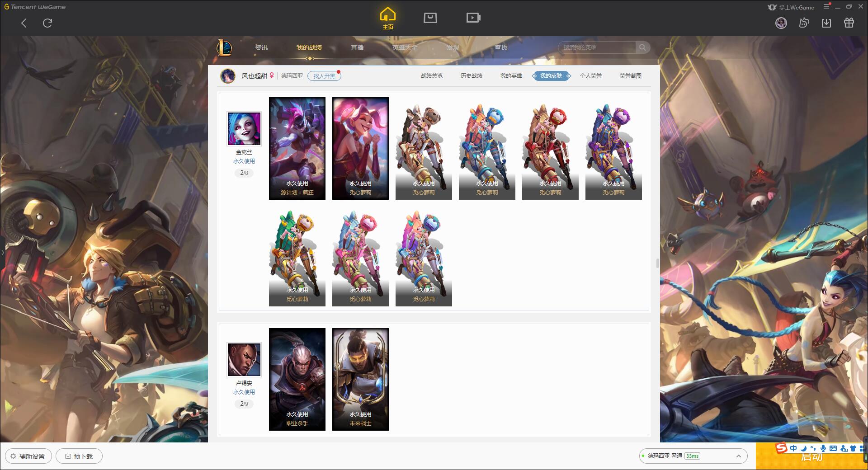Focus the 搜索我的英雄 search field
The image size is (868, 470).
point(597,47)
